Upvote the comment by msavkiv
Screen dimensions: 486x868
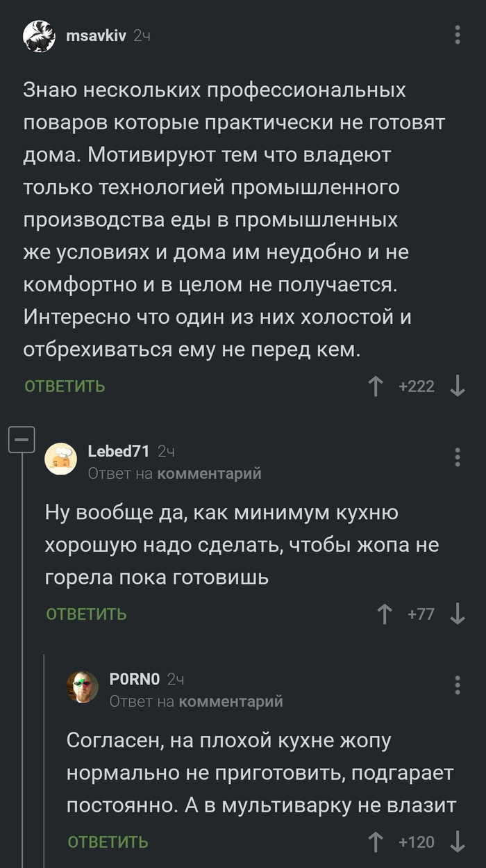pyautogui.click(x=376, y=386)
